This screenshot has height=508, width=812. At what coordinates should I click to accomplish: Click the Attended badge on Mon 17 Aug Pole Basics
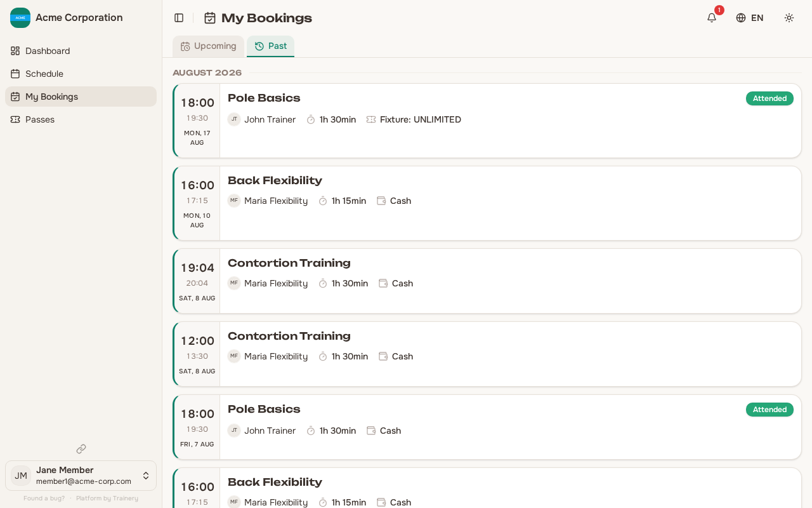(x=769, y=98)
